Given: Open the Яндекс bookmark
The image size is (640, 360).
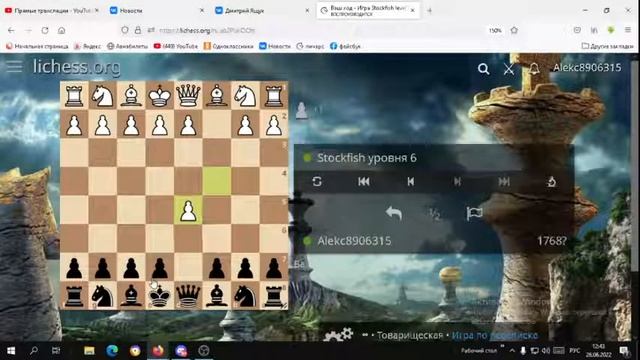Looking at the screenshot, I should [x=87, y=46].
